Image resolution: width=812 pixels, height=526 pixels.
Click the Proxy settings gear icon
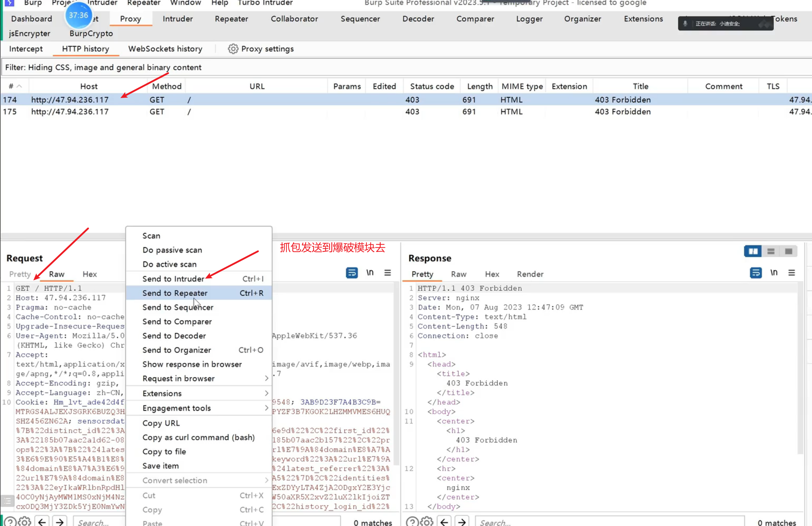click(x=233, y=49)
